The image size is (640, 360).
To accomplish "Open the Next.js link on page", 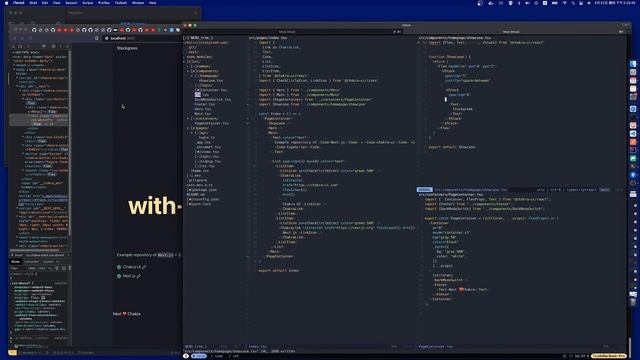I will point(132,276).
